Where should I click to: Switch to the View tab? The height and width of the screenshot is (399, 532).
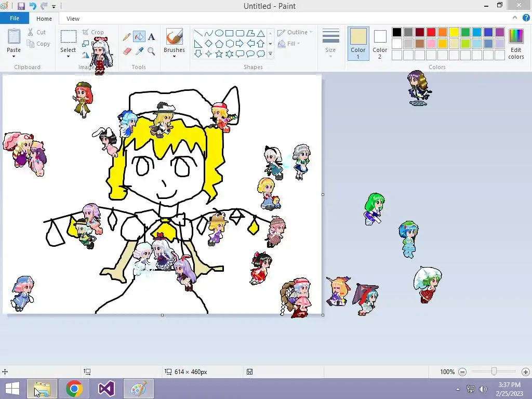pos(73,19)
